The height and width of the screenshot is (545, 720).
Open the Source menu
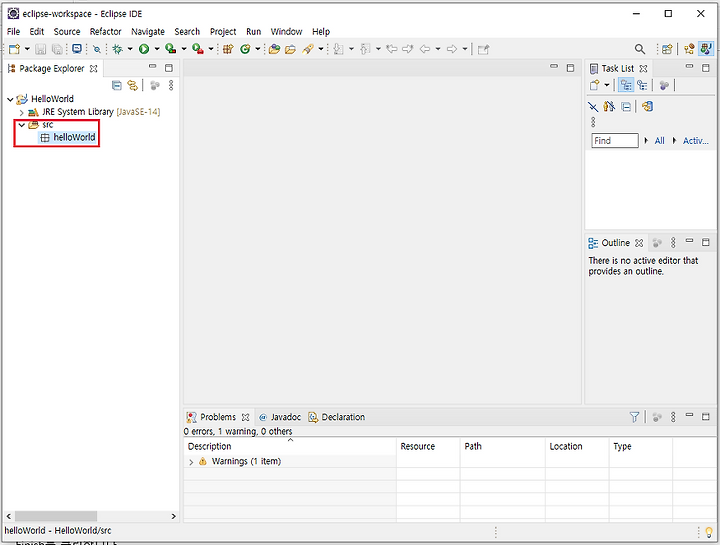(x=67, y=32)
